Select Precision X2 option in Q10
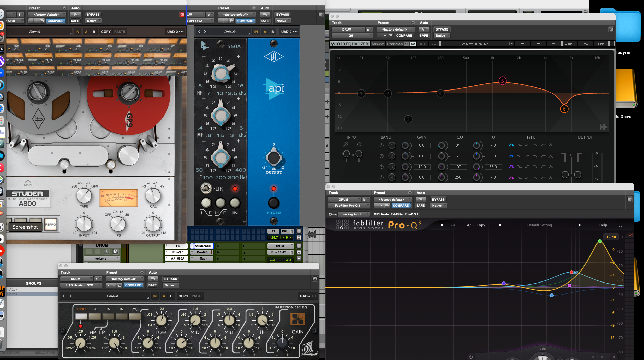Screen dimensions: 644x360 tap(413, 44)
